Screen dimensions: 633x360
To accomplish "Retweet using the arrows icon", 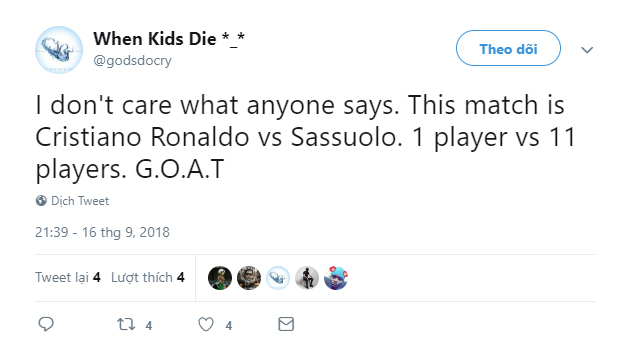I will pos(126,324).
